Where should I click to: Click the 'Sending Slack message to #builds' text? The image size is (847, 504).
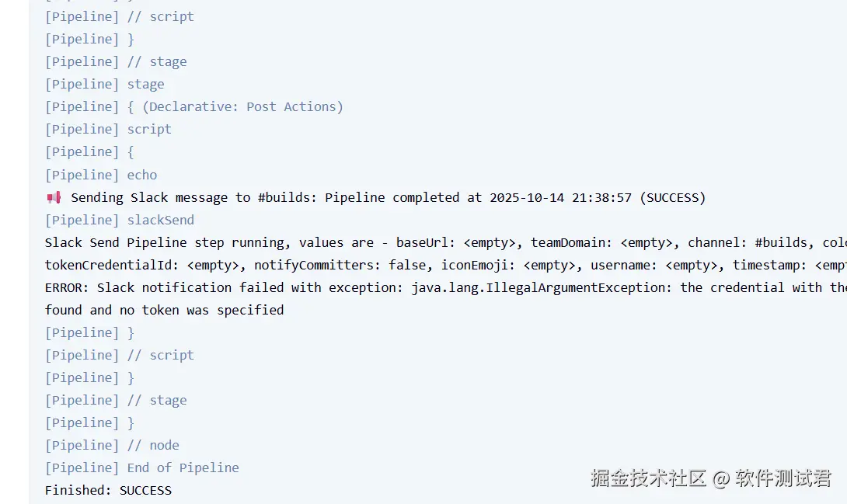click(193, 197)
